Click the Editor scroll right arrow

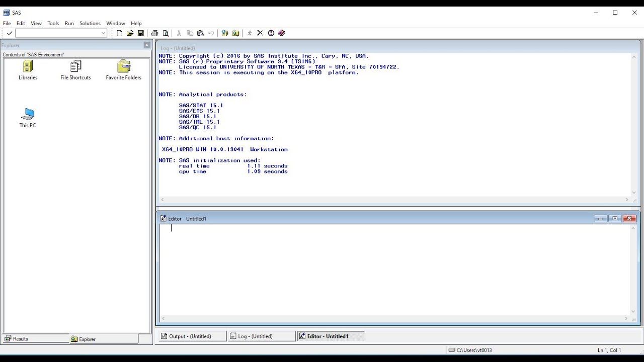pyautogui.click(x=627, y=319)
